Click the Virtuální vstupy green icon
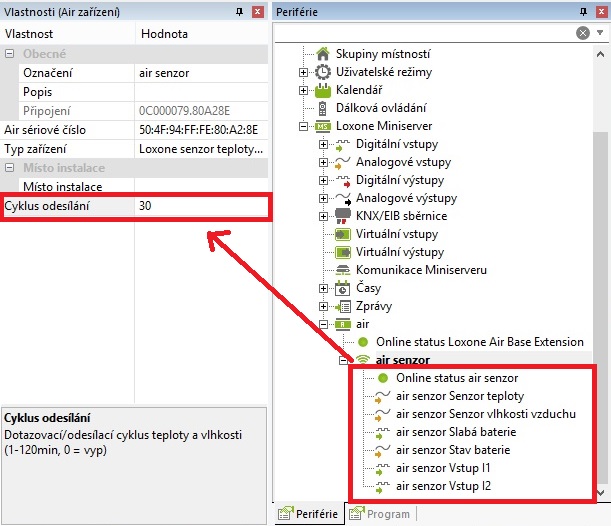The height and width of the screenshot is (526, 611). pyautogui.click(x=343, y=234)
